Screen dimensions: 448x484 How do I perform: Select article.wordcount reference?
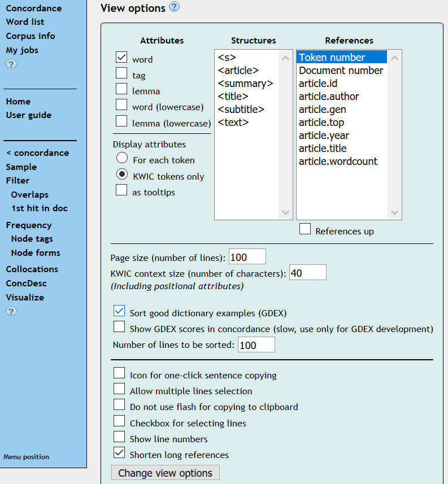[x=341, y=161]
